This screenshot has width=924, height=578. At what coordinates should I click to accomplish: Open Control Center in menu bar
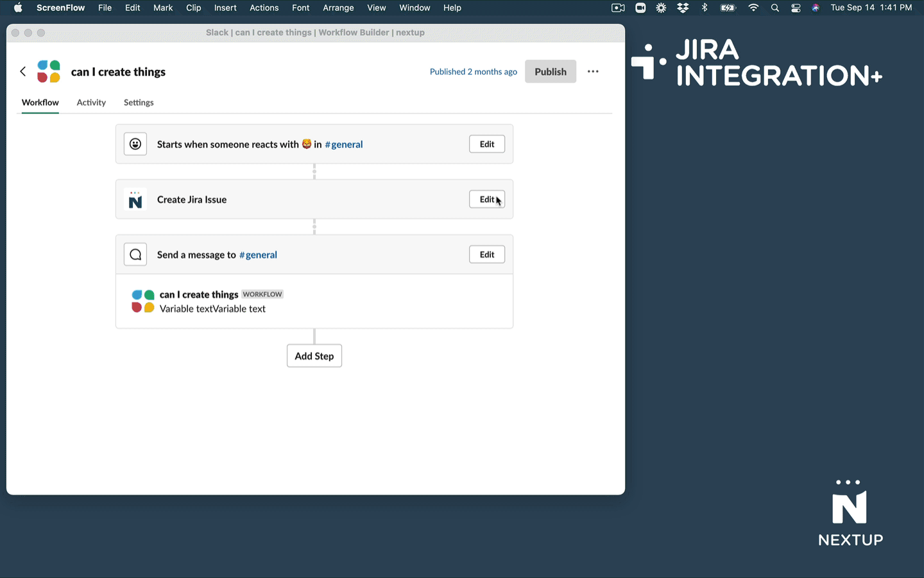coord(796,8)
